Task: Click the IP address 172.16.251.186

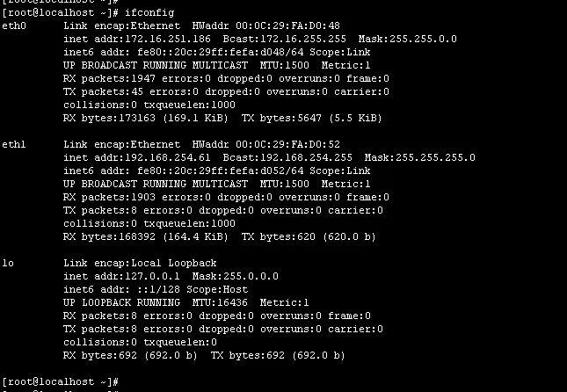Action: [x=141, y=40]
